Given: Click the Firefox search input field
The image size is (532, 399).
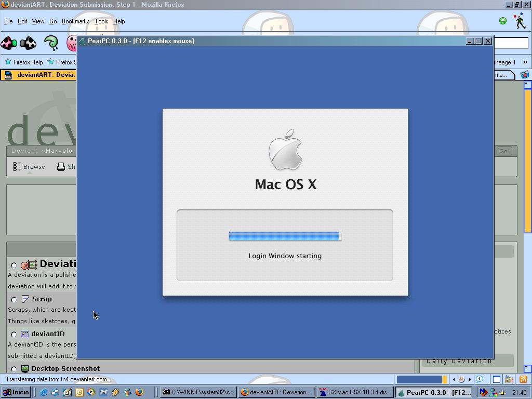Looking at the screenshot, I should tap(511, 43).
